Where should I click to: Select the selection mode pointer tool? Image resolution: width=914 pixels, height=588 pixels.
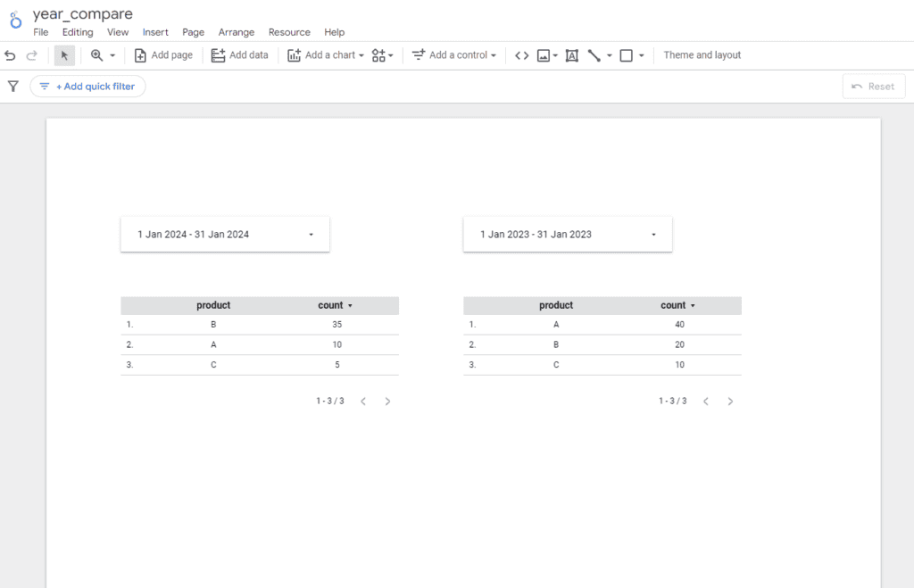(x=64, y=55)
